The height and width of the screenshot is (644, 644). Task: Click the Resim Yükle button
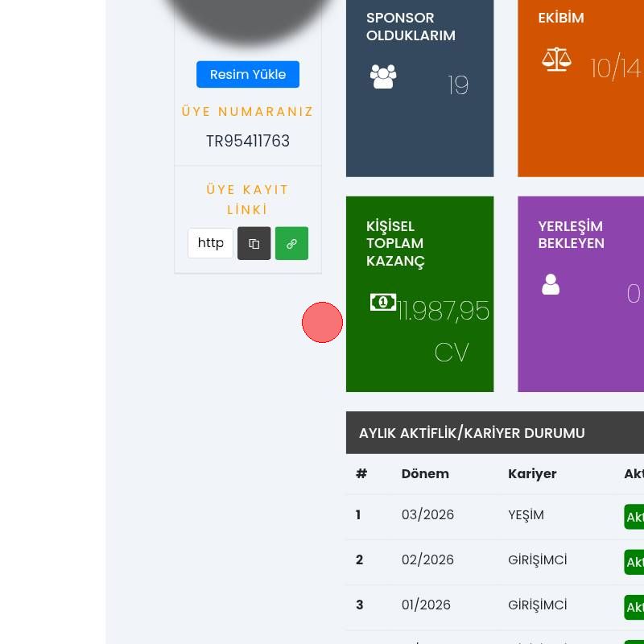(x=247, y=74)
